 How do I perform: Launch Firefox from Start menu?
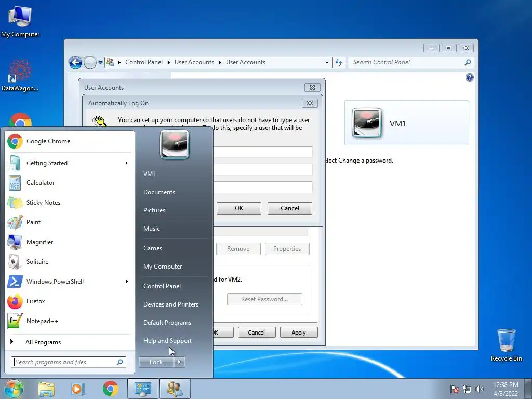[x=69, y=301]
